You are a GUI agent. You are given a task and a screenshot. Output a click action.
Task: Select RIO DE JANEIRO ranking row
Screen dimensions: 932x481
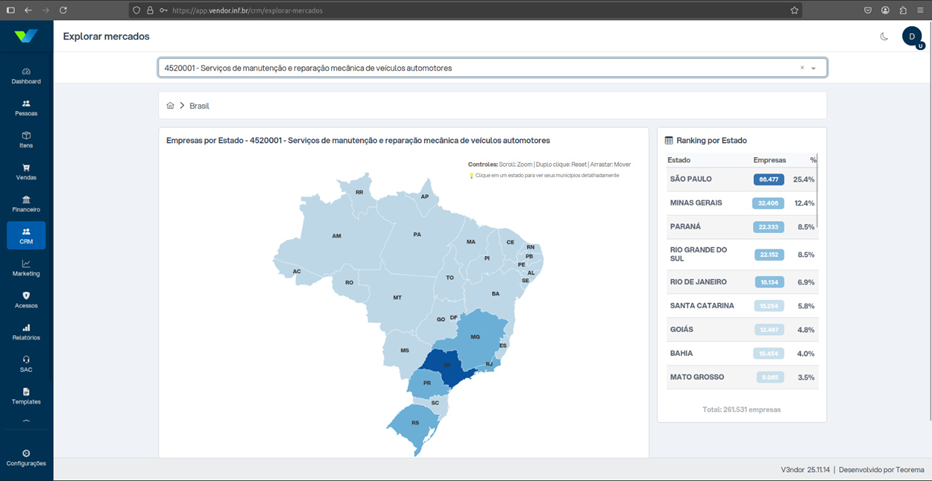coord(741,282)
